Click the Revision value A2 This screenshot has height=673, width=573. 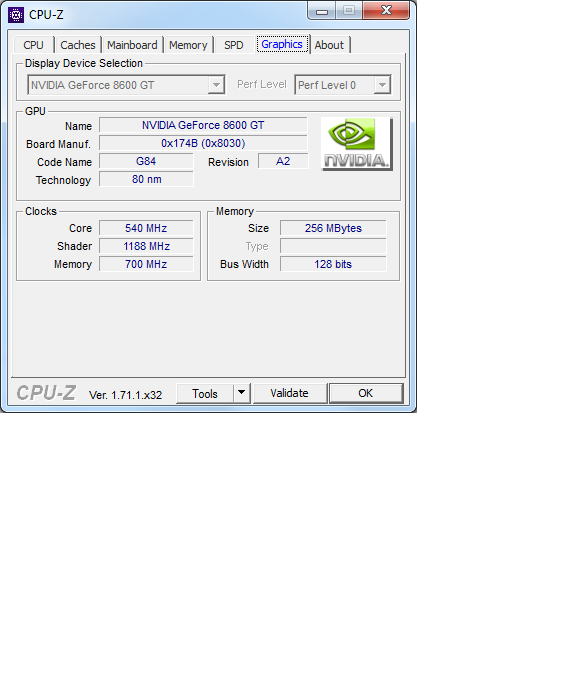pyautogui.click(x=283, y=161)
